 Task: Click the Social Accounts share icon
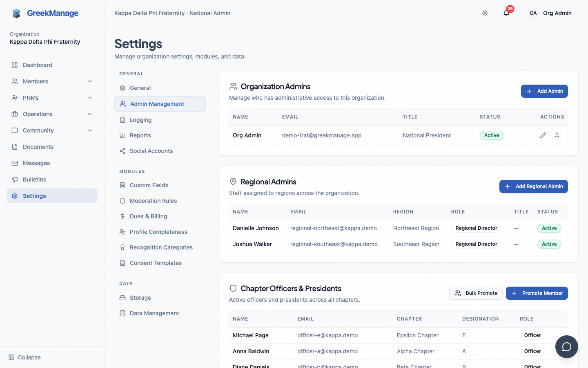[122, 151]
